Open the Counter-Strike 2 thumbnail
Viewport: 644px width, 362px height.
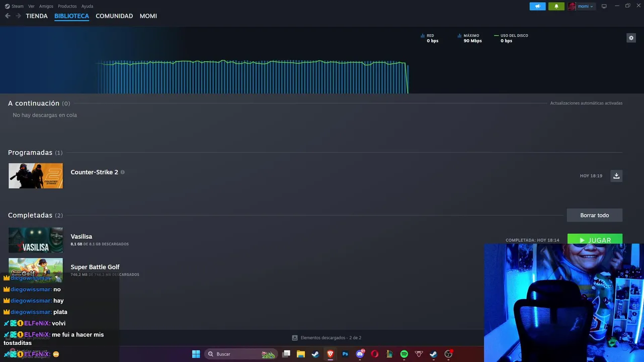[36, 175]
